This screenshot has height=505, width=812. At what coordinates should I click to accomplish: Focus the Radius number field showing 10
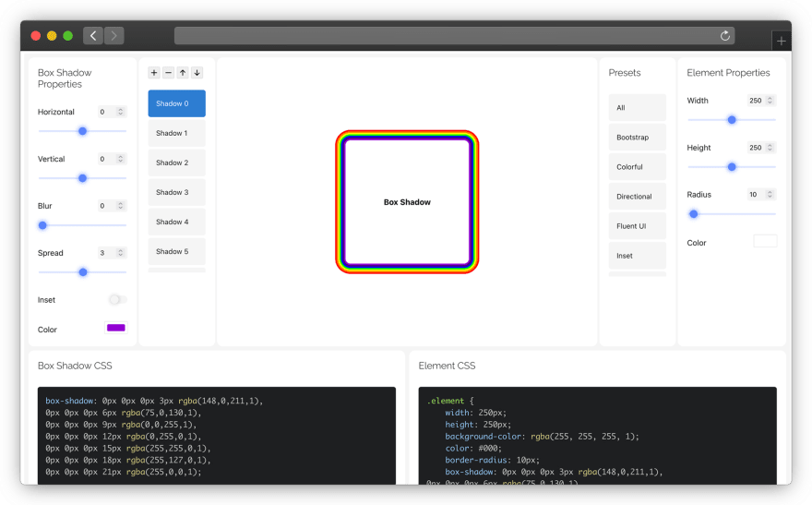click(761, 194)
